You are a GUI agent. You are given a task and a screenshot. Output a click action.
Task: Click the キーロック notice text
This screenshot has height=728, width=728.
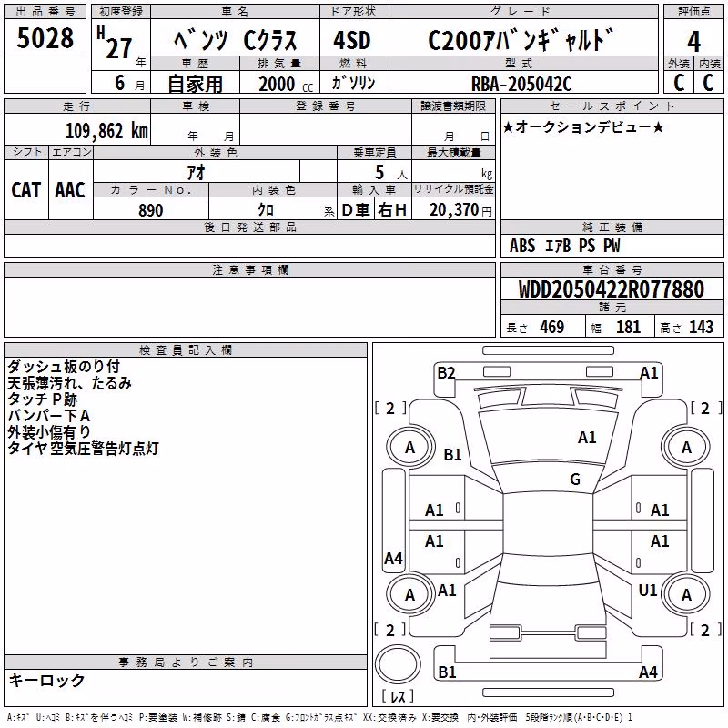[x=46, y=680]
